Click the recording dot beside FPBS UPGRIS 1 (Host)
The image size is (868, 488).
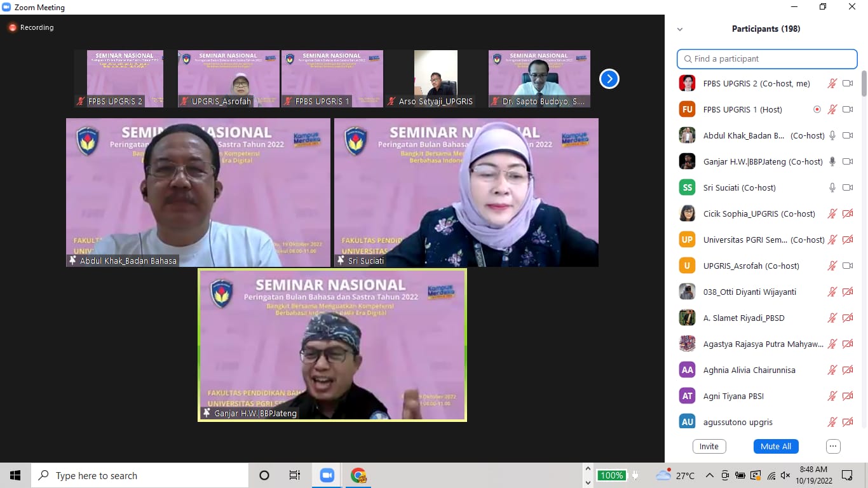point(817,109)
